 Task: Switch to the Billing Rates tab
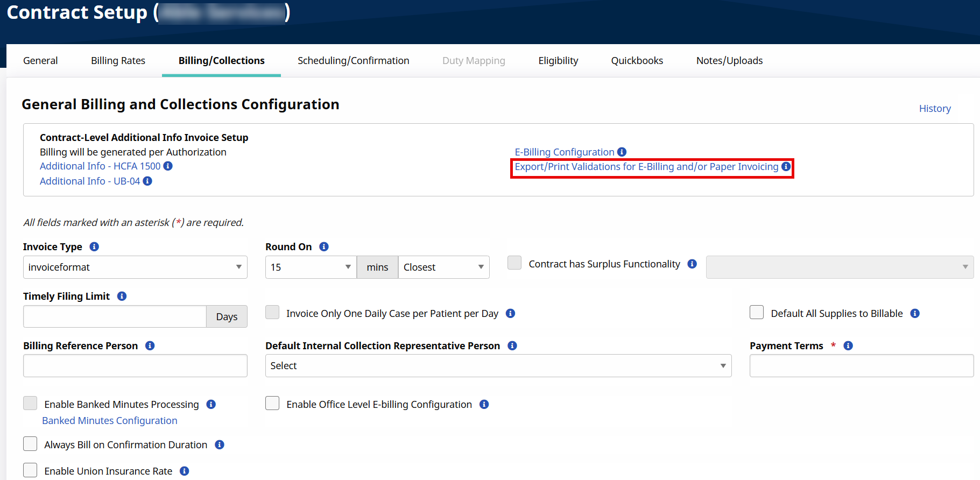point(118,61)
